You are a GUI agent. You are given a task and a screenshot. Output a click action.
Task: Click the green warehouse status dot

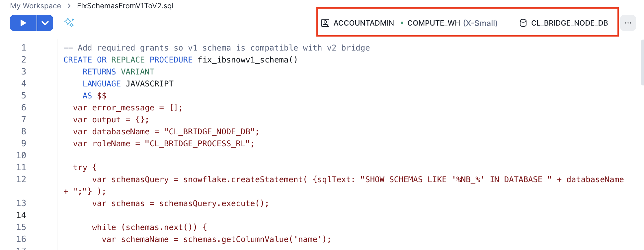(x=402, y=23)
